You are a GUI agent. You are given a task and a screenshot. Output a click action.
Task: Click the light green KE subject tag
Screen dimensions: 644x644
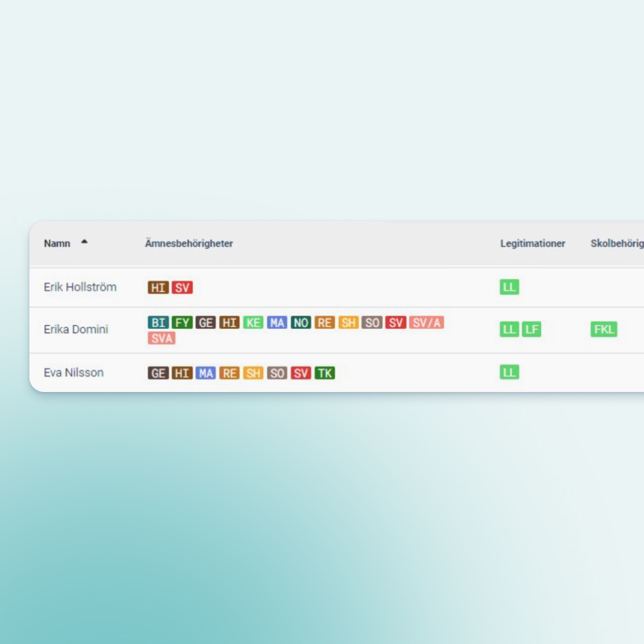point(253,323)
